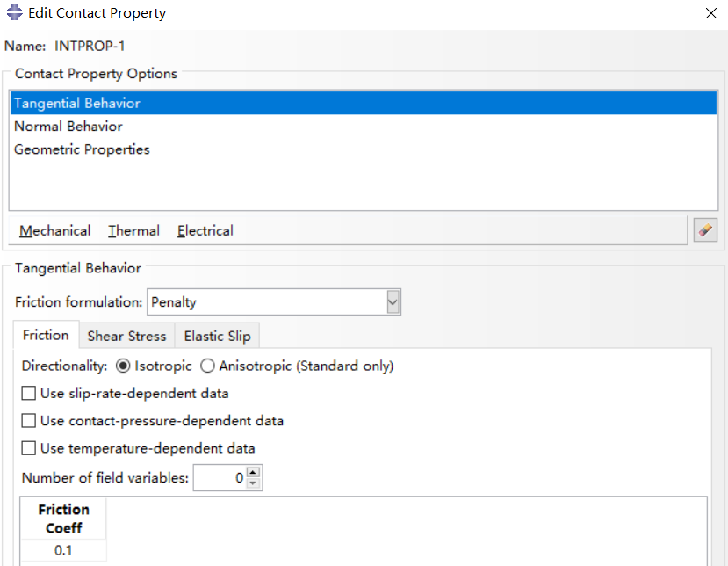This screenshot has width=728, height=566.
Task: Close the Edit Contact Property dialog
Action: coord(710,13)
